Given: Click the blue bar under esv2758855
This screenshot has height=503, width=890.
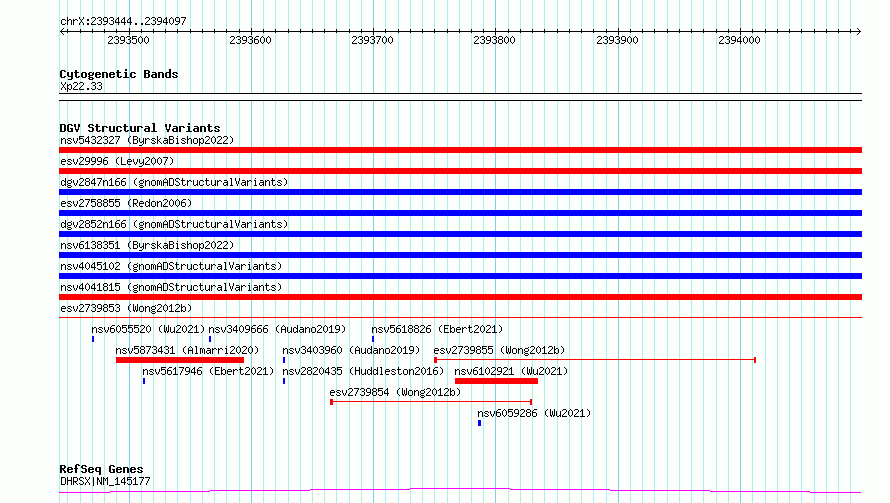Looking at the screenshot, I should pyautogui.click(x=460, y=213).
